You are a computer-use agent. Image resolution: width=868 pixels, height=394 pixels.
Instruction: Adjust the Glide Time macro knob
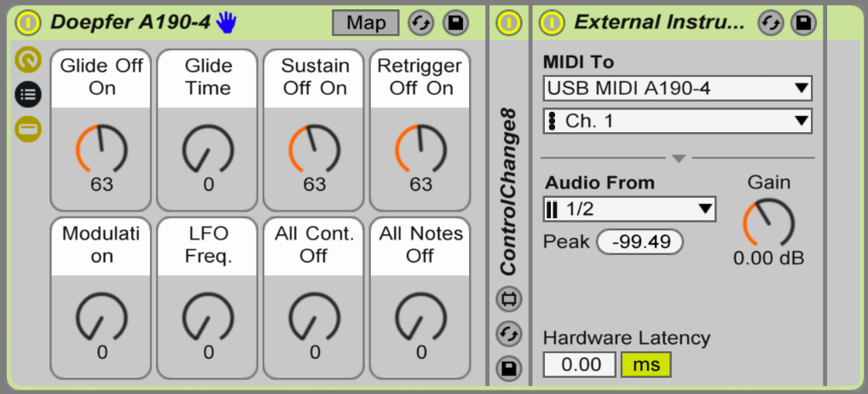[x=208, y=149]
